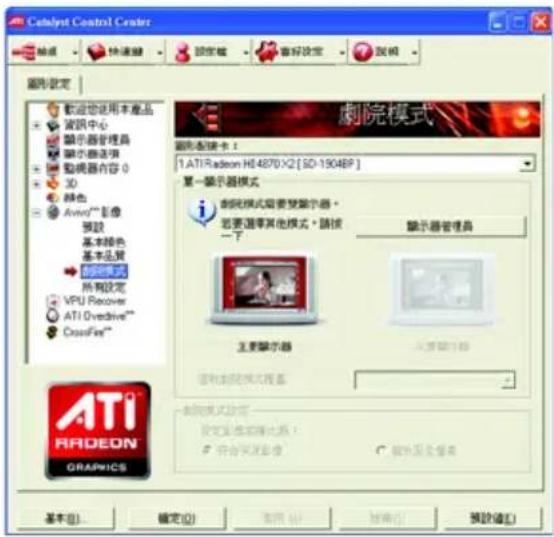Click the ATI title bar icon
This screenshot has width=554, height=537.
tap(16, 22)
